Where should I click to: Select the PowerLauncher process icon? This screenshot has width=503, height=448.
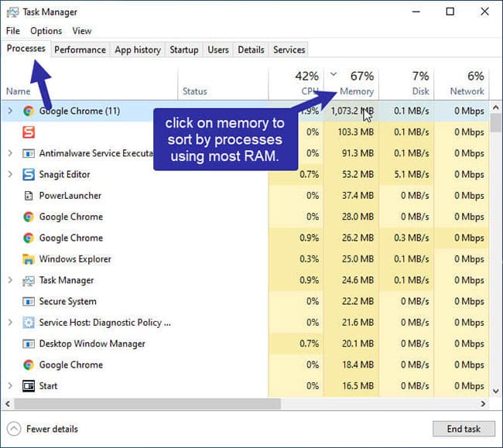(x=29, y=196)
